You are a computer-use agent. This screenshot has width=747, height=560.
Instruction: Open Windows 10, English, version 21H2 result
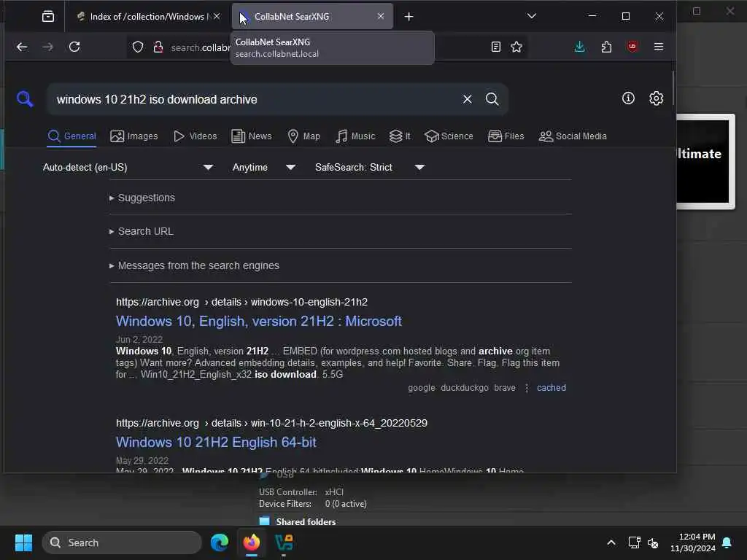coord(259,322)
